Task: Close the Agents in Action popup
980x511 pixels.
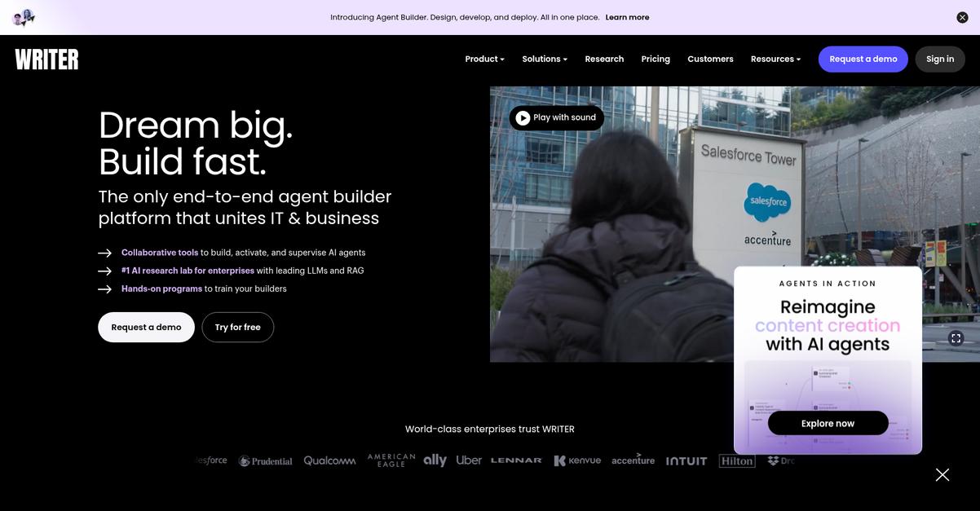Action: click(x=942, y=474)
